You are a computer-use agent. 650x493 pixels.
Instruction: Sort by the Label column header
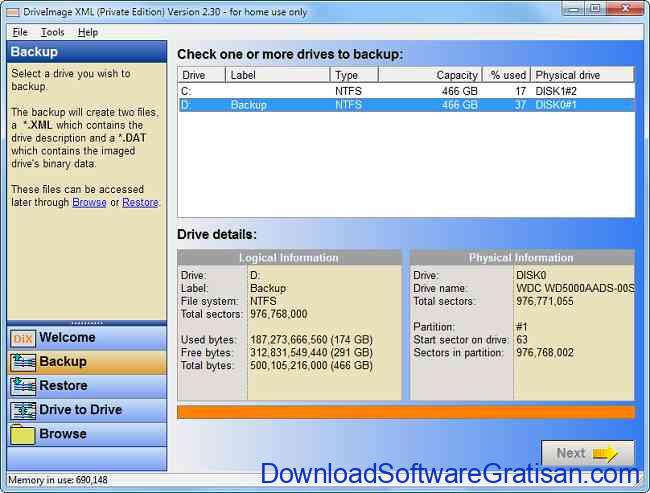[x=277, y=75]
